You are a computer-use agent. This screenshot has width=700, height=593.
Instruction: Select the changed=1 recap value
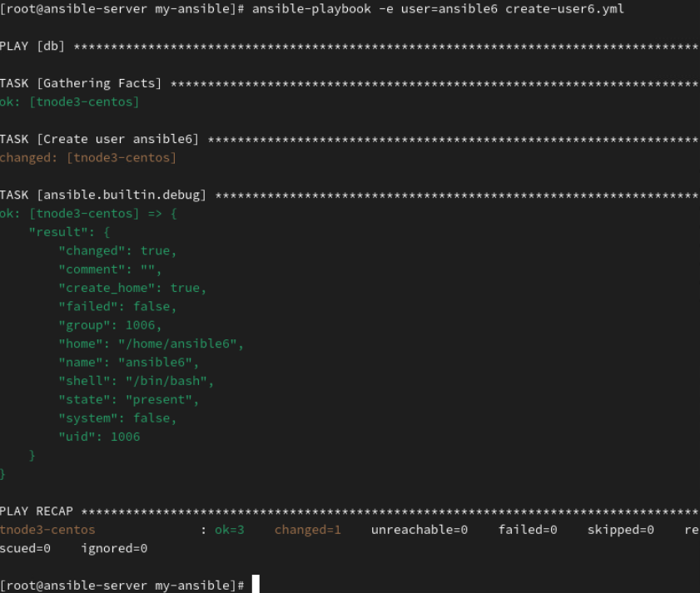tap(308, 530)
